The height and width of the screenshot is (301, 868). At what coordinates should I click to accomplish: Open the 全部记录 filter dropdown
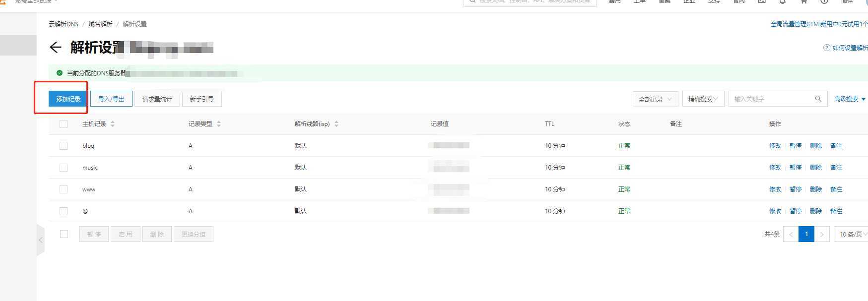point(656,99)
